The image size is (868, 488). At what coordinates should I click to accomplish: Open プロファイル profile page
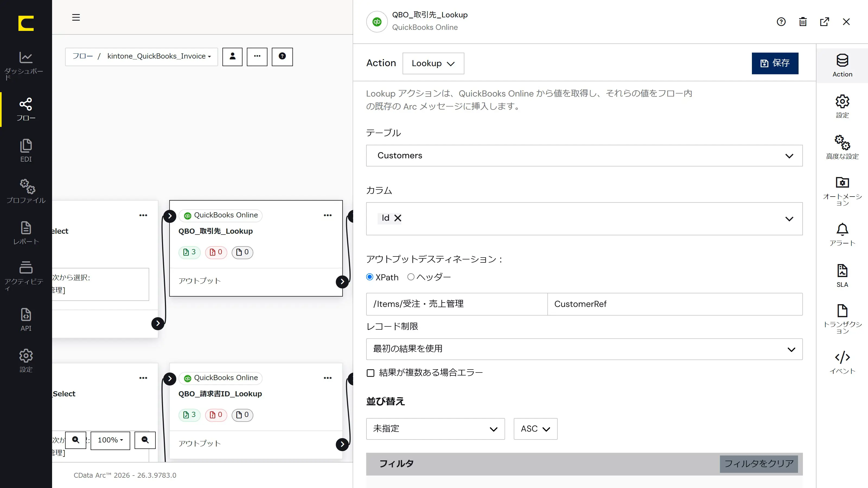(26, 191)
